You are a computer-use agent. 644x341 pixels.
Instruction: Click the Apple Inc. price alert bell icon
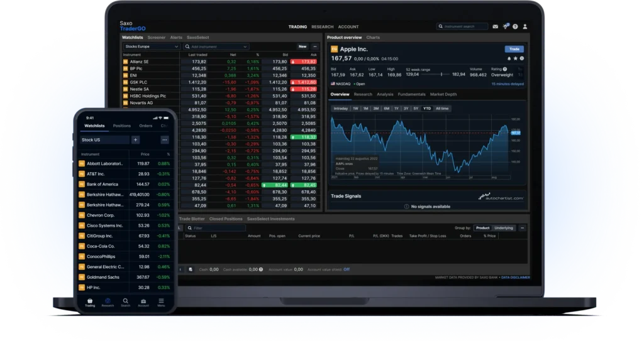click(509, 58)
